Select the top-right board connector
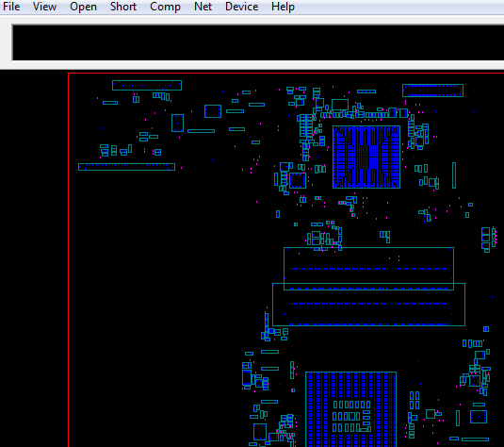 (x=432, y=91)
